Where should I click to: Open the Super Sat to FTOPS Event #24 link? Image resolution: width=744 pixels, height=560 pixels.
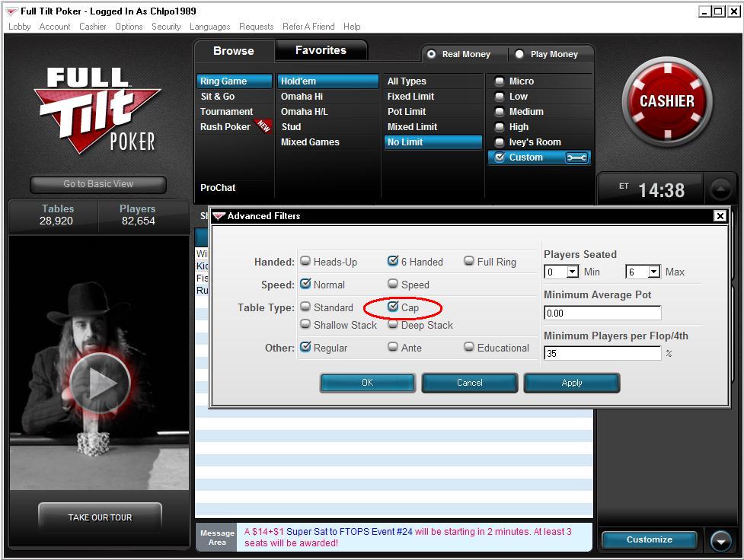[x=350, y=532]
